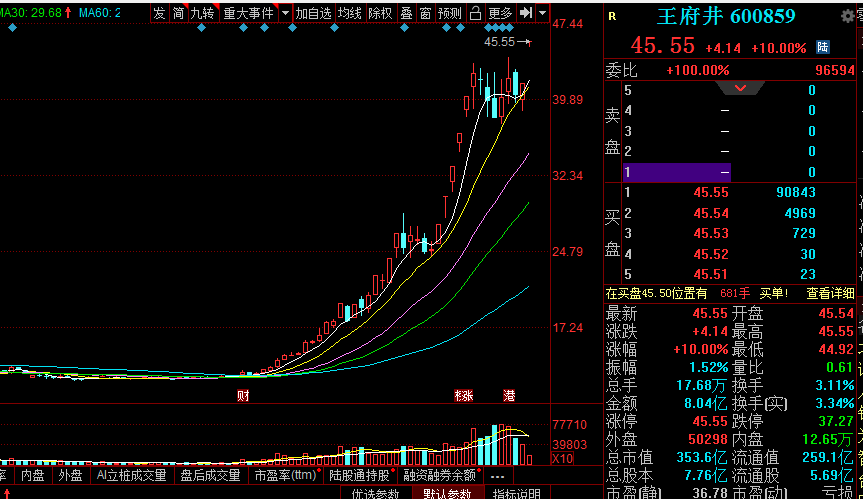Click the 指标说明 button

click(x=517, y=493)
